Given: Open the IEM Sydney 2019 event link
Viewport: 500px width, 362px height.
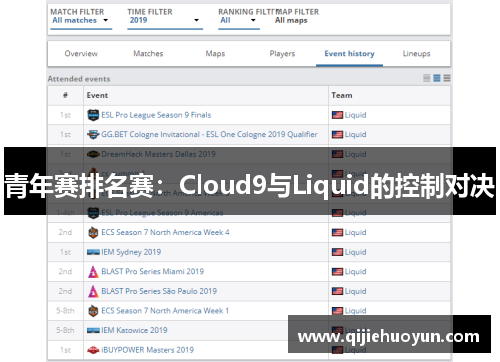Looking at the screenshot, I should (131, 252).
